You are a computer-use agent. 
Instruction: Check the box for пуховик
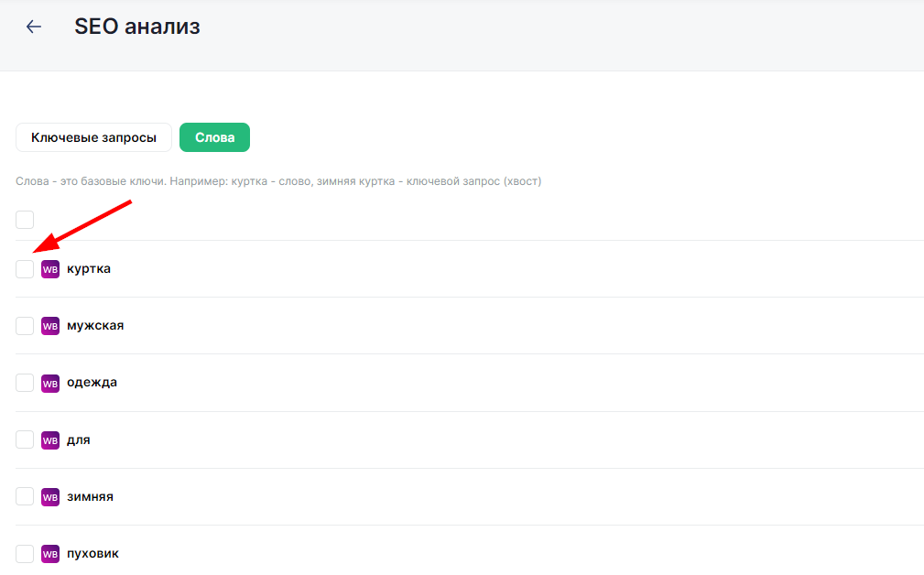25,554
